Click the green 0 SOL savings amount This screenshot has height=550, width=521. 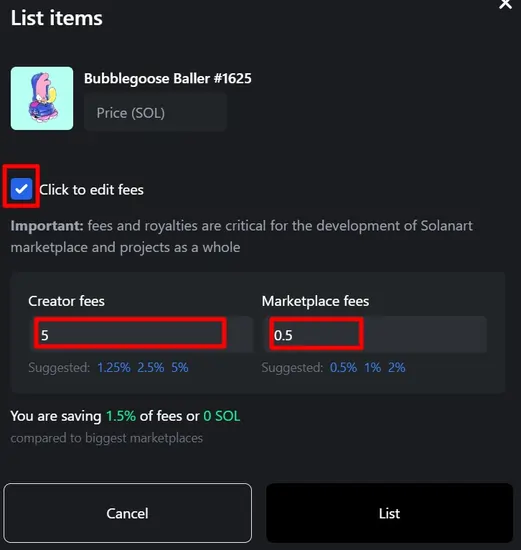point(222,416)
